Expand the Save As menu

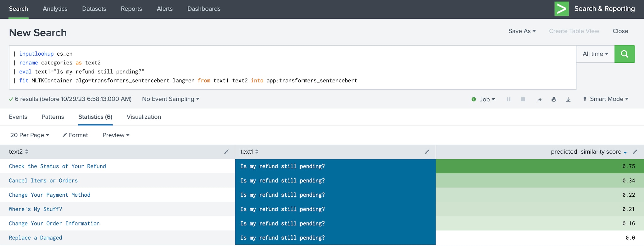[522, 31]
